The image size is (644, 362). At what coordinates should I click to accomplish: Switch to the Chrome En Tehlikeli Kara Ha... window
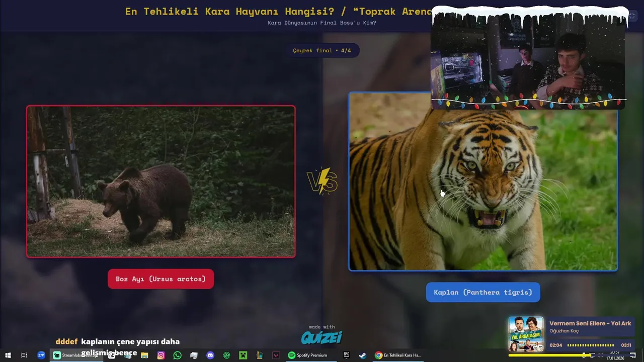point(398,355)
